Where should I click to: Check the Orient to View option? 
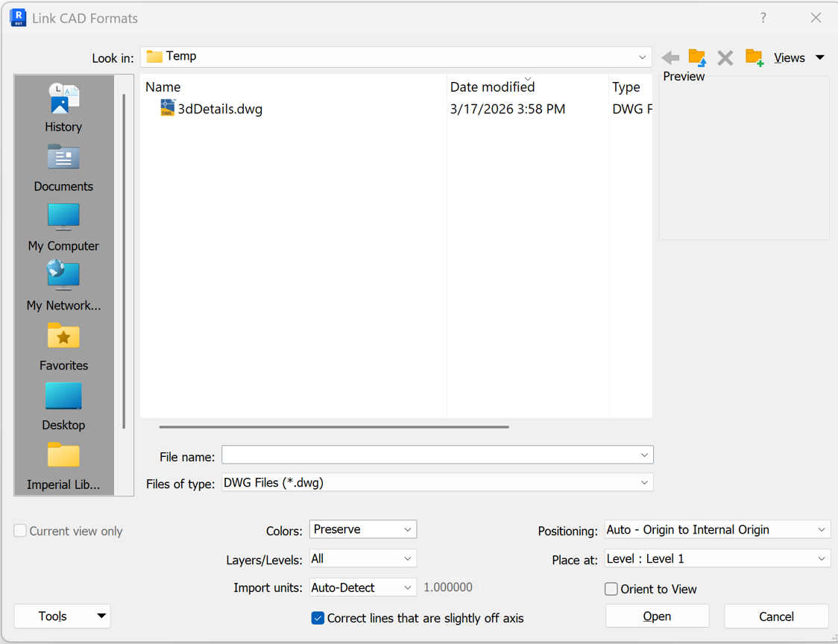tap(611, 589)
